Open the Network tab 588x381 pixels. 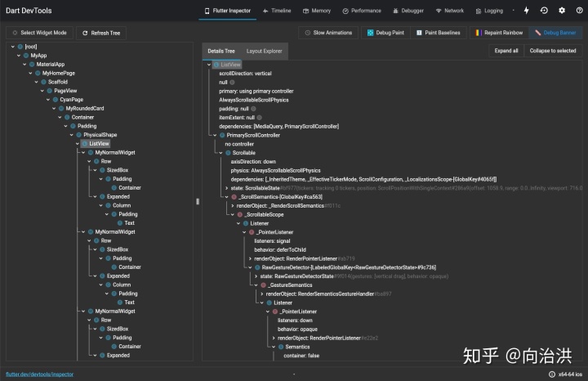450,11
